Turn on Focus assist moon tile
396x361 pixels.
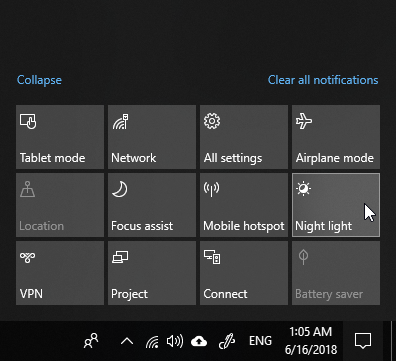click(x=152, y=205)
